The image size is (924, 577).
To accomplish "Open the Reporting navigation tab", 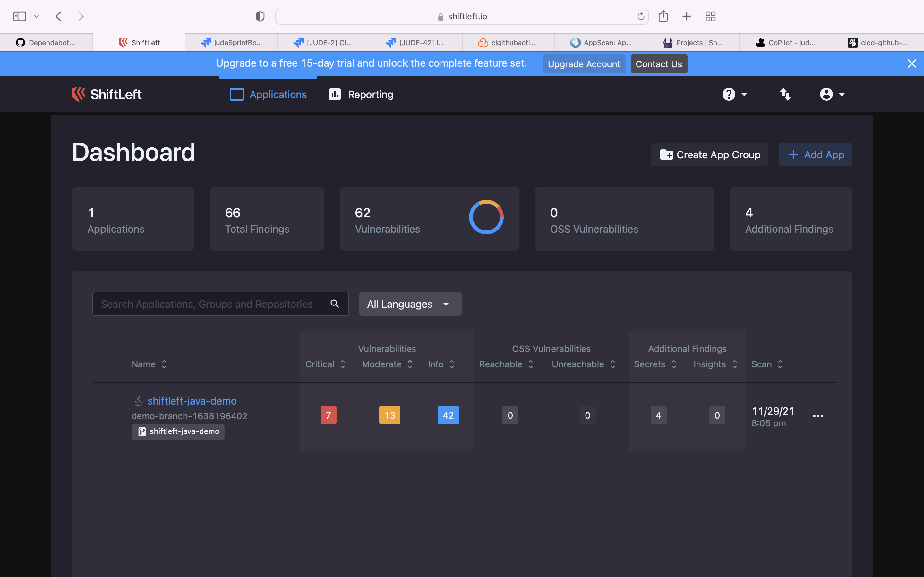I will pos(361,94).
